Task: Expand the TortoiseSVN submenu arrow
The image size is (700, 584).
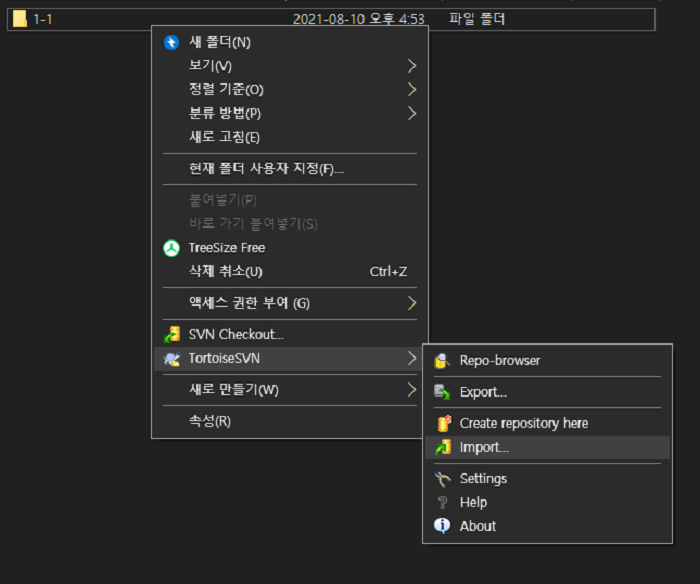Action: point(412,358)
